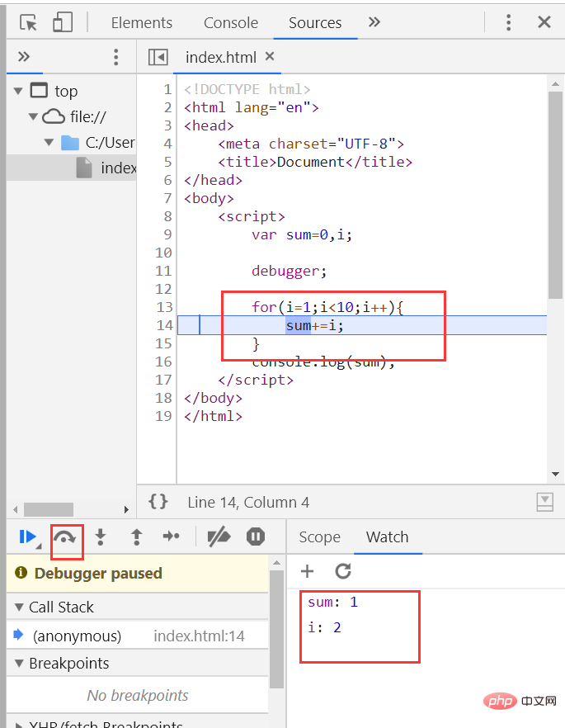Screen dimensions: 565x728
Task: Click the debugger; statement in the code
Action: pyautogui.click(x=289, y=271)
